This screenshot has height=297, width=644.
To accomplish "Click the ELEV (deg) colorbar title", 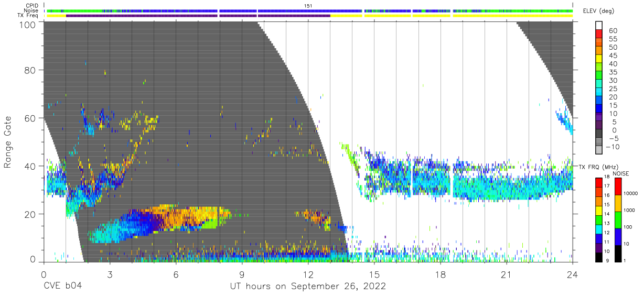I will point(598,11).
